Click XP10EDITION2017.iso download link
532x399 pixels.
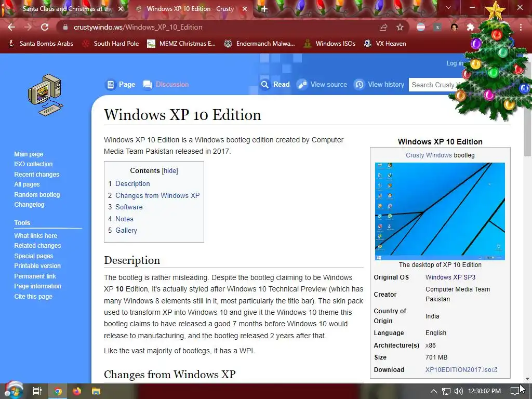[461, 370]
